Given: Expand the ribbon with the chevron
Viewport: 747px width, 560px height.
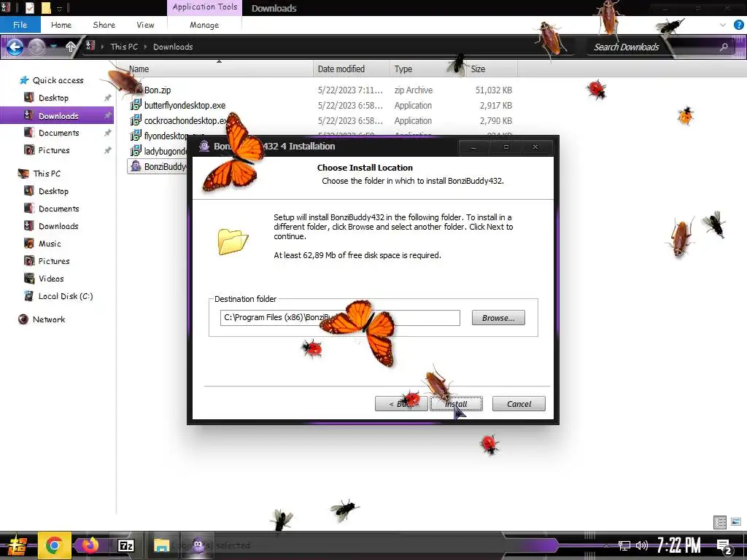Looking at the screenshot, I should [x=723, y=25].
